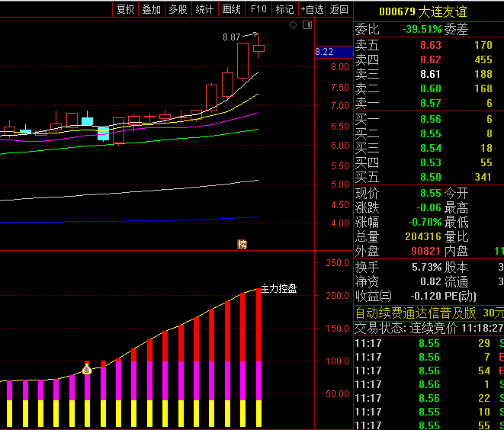Click the small square icon beside the diamond
Screen dimensions: 504x430
[307, 25]
